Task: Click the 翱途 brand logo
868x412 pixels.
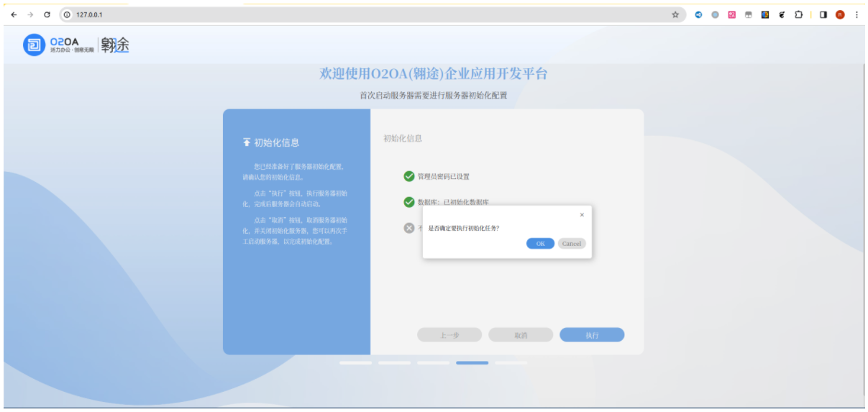Action: [115, 45]
